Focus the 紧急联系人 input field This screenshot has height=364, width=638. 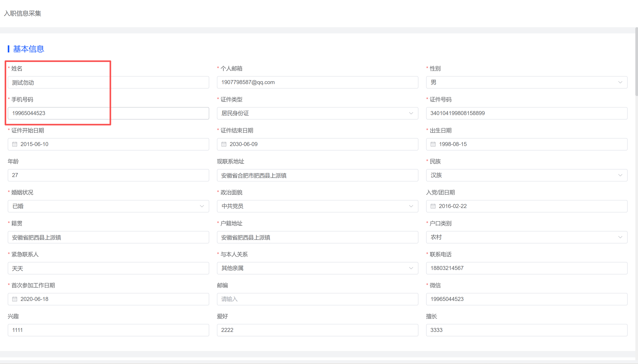(108, 268)
